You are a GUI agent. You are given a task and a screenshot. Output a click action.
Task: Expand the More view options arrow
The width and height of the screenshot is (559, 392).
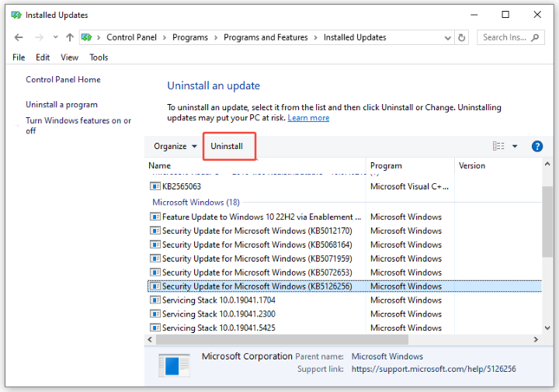(515, 146)
